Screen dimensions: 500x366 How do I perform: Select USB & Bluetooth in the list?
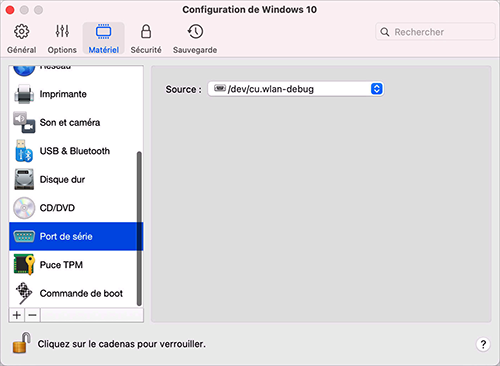click(x=76, y=151)
